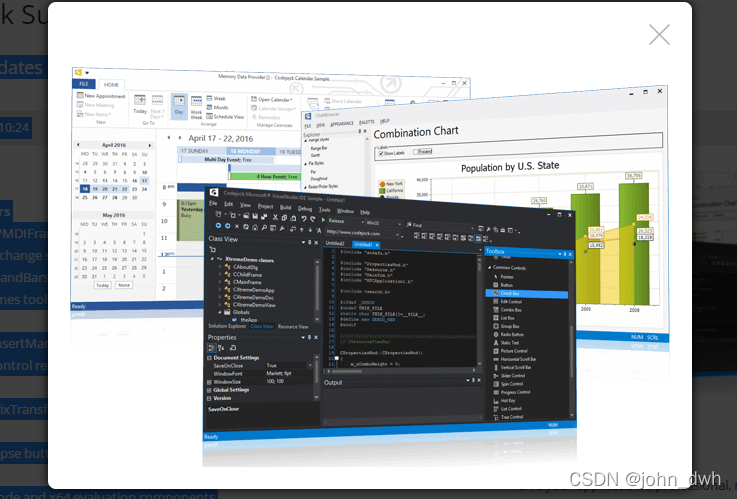Click Toolbox vertical scrollbar
737x499 pixels.
coord(572,338)
